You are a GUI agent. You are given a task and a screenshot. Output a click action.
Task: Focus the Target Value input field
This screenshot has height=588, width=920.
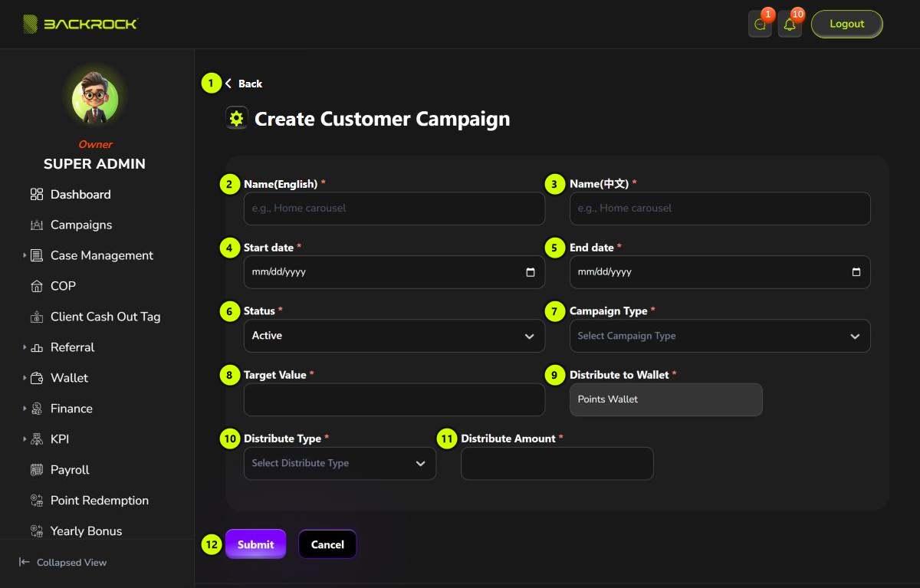pyautogui.click(x=394, y=399)
